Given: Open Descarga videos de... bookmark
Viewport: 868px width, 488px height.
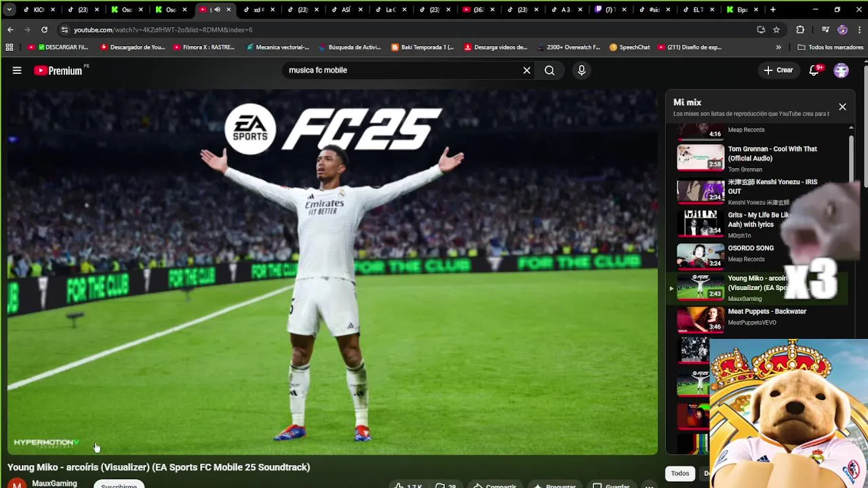Looking at the screenshot, I should tap(496, 47).
